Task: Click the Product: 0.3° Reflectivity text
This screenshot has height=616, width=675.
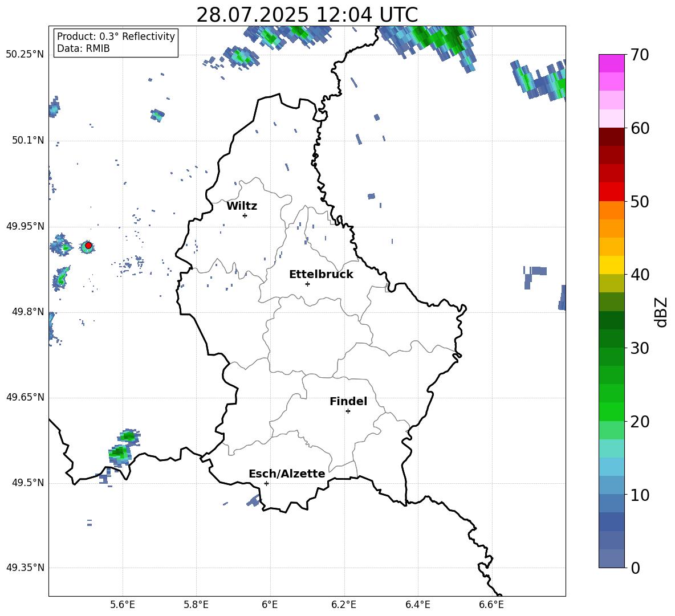Action: (x=116, y=36)
